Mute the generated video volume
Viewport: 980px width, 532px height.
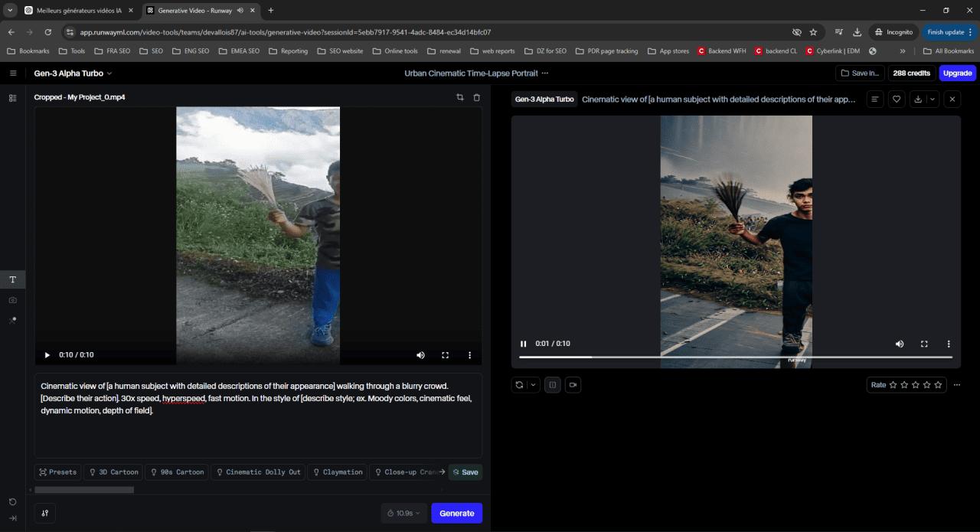coord(900,344)
